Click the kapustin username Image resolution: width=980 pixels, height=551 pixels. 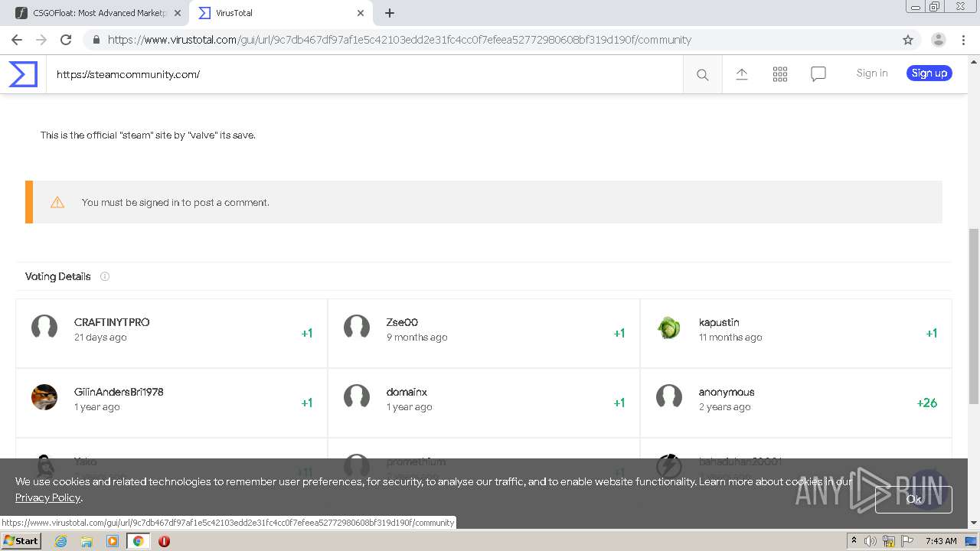click(x=719, y=322)
